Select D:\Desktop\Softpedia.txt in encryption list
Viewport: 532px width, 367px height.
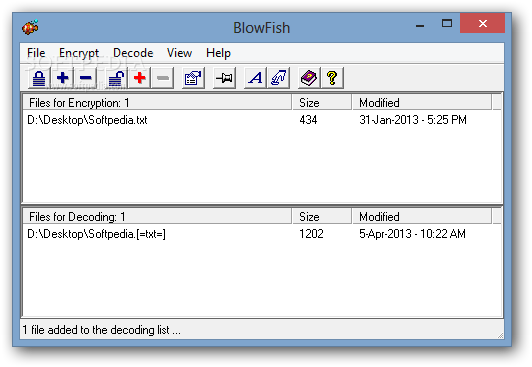[87, 120]
